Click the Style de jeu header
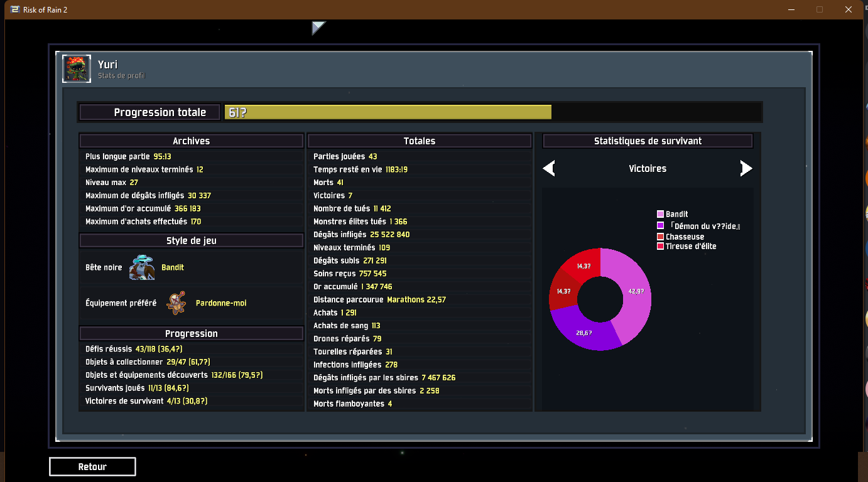Viewport: 868px width, 482px height. pyautogui.click(x=191, y=240)
